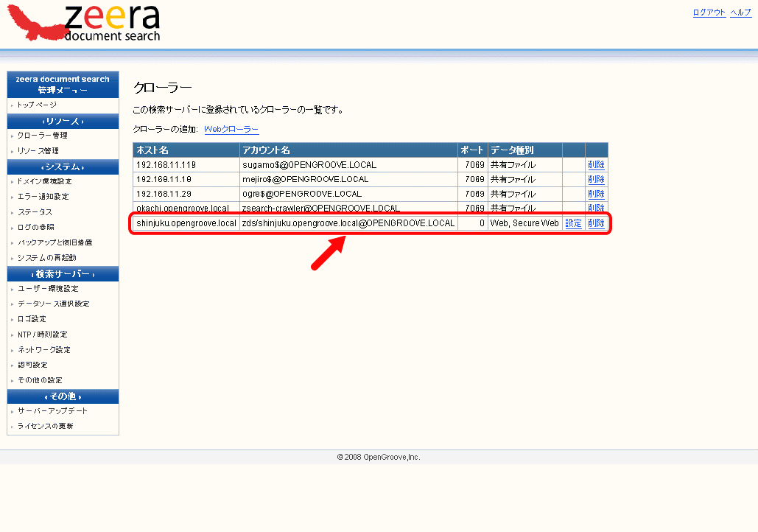The image size is (758, 532).
Task: Open リソース管理 in the sidebar
Action: pos(38,151)
